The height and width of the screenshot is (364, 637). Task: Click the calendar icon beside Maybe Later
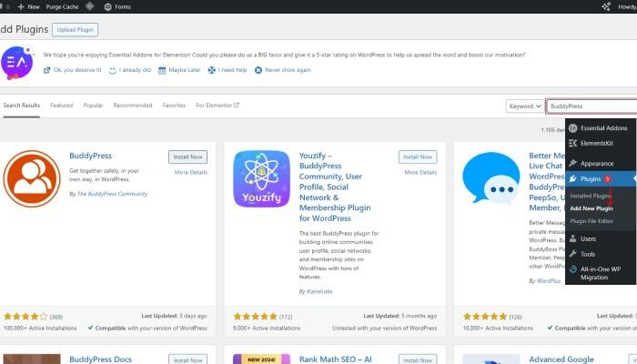(x=162, y=70)
